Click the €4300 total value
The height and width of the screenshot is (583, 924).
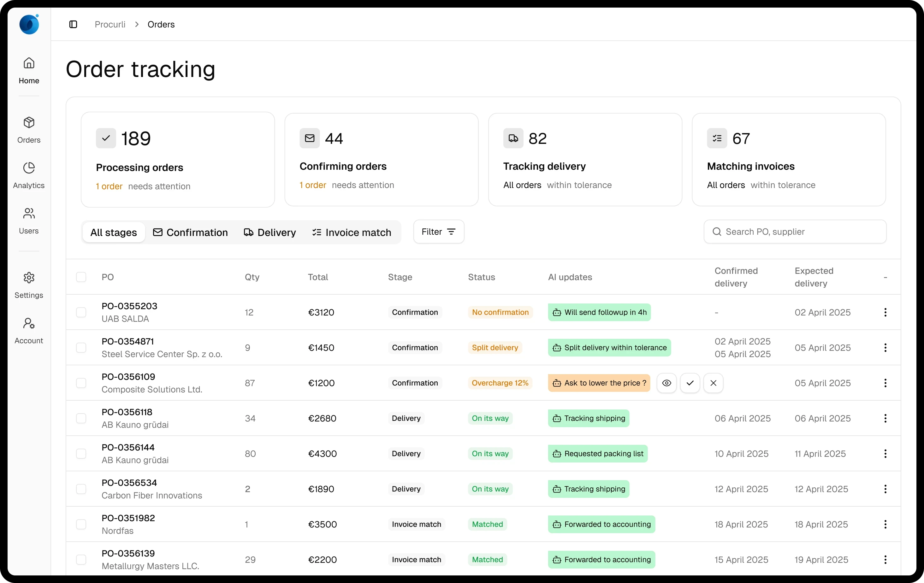(322, 453)
